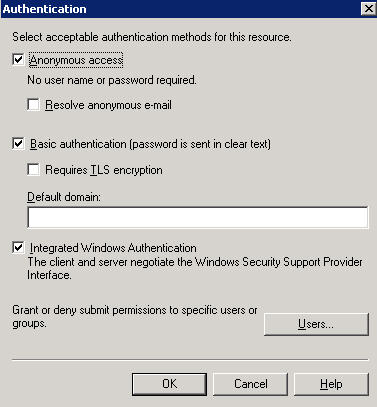Open the Users... permissions dialog
Screen dimensions: 377x407
[316, 324]
